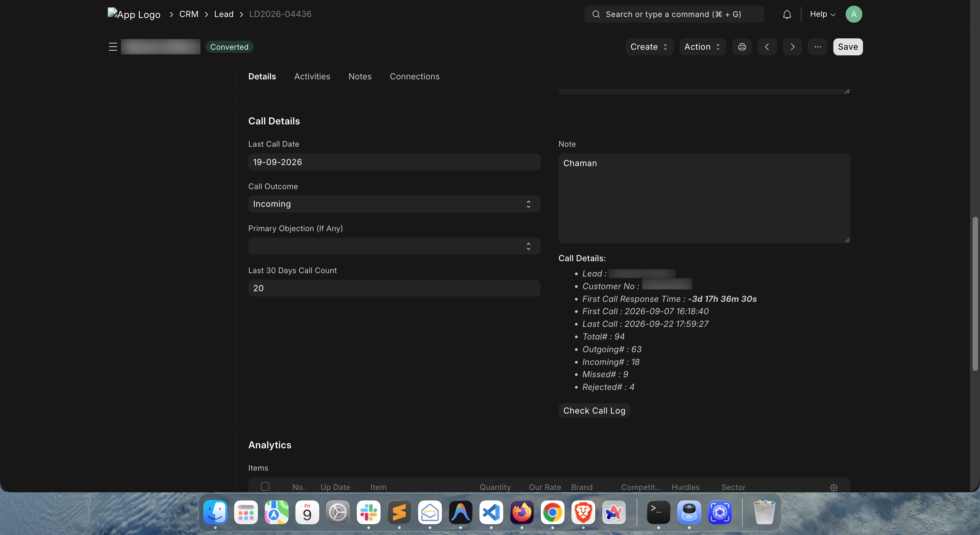Go to previous lead record
Viewport: 980px width, 535px height.
[767, 47]
